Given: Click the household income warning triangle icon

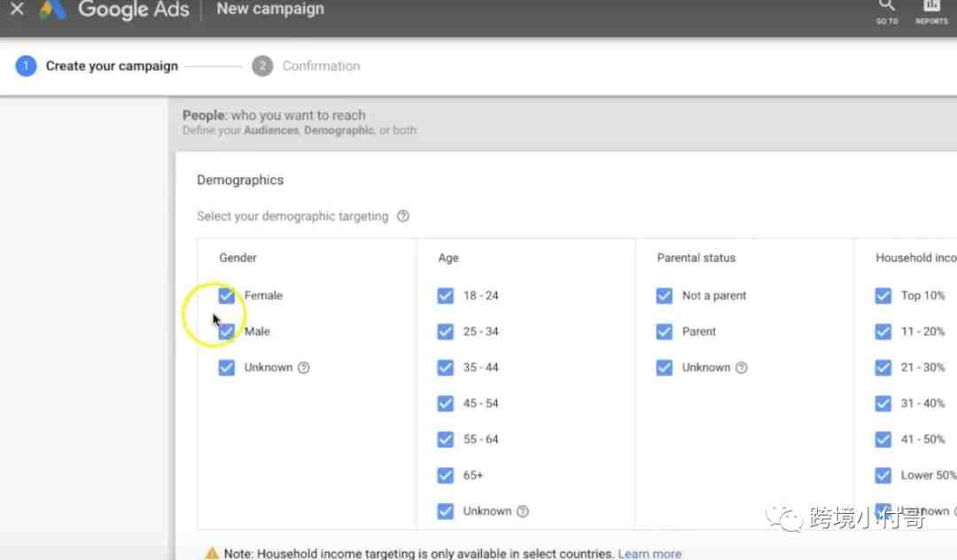Looking at the screenshot, I should coord(212,553).
